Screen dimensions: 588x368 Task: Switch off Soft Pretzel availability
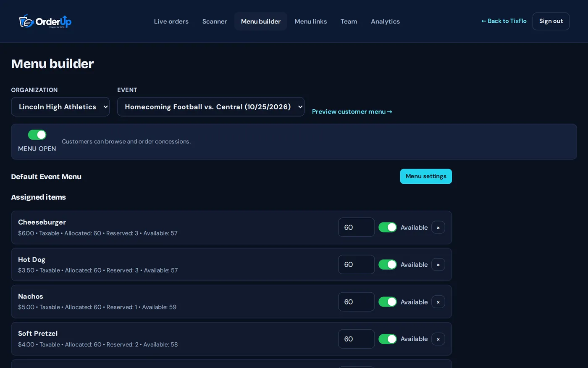388,339
